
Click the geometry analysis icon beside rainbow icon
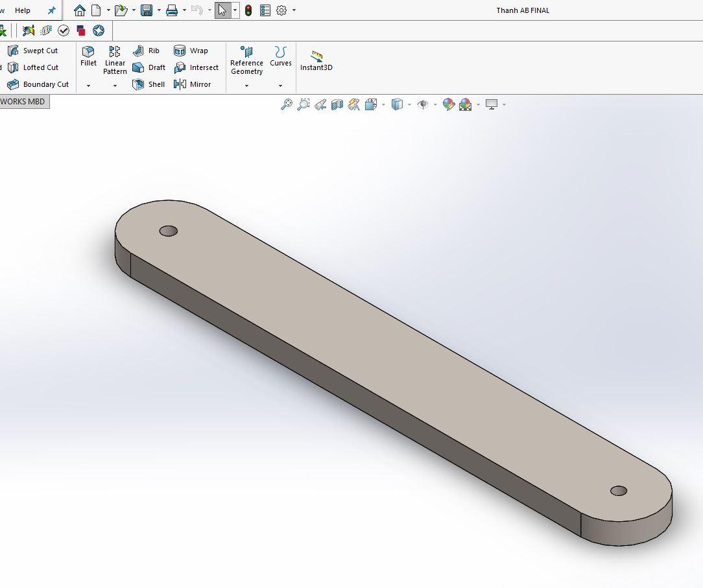[x=46, y=30]
